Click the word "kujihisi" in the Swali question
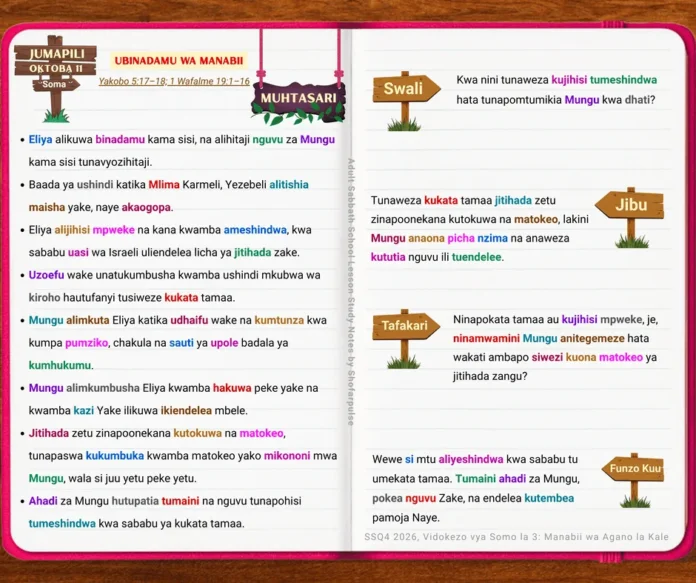 click(569, 80)
